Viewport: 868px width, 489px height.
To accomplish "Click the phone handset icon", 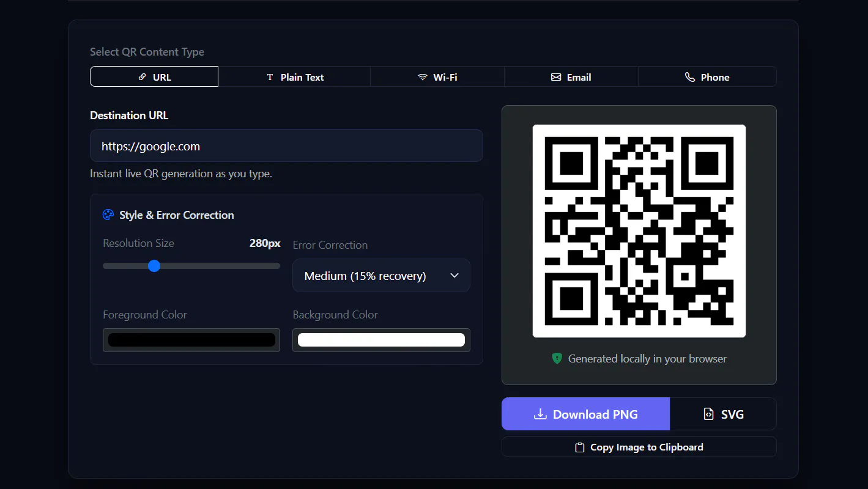I will tap(690, 77).
